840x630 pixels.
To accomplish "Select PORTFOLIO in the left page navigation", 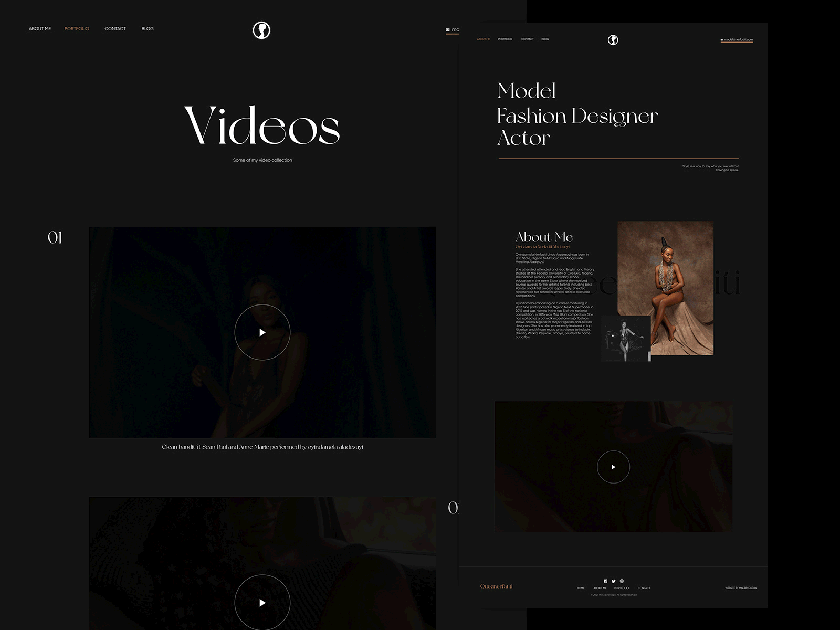I will (77, 29).
